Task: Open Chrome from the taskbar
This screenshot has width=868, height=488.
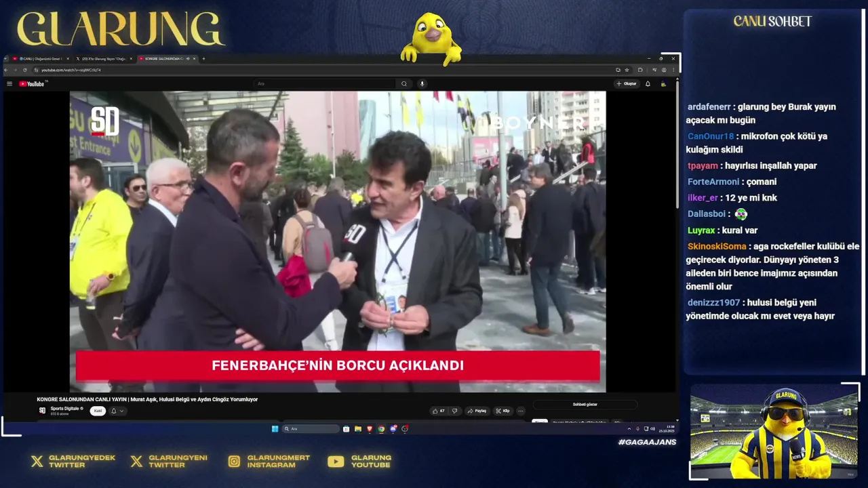Action: coord(381,428)
